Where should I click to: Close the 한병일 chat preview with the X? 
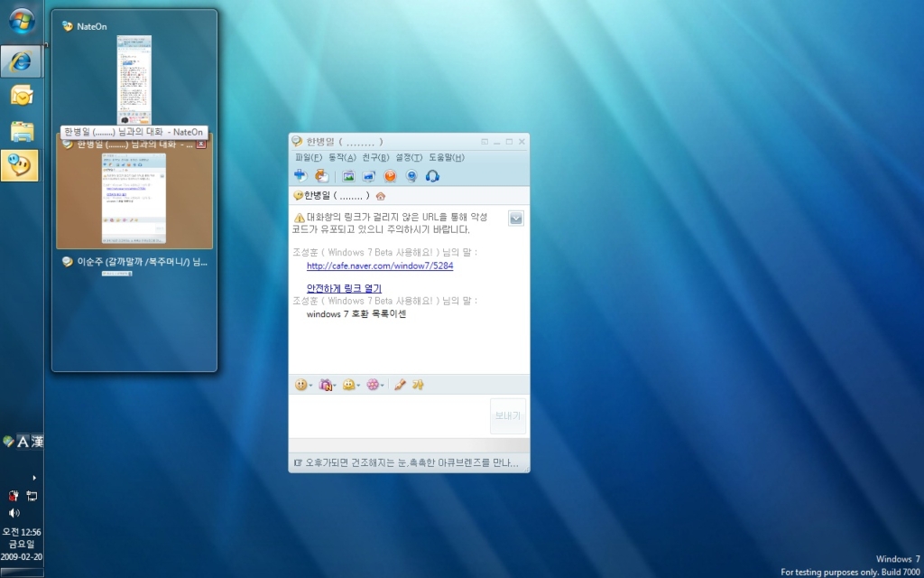tap(201, 144)
